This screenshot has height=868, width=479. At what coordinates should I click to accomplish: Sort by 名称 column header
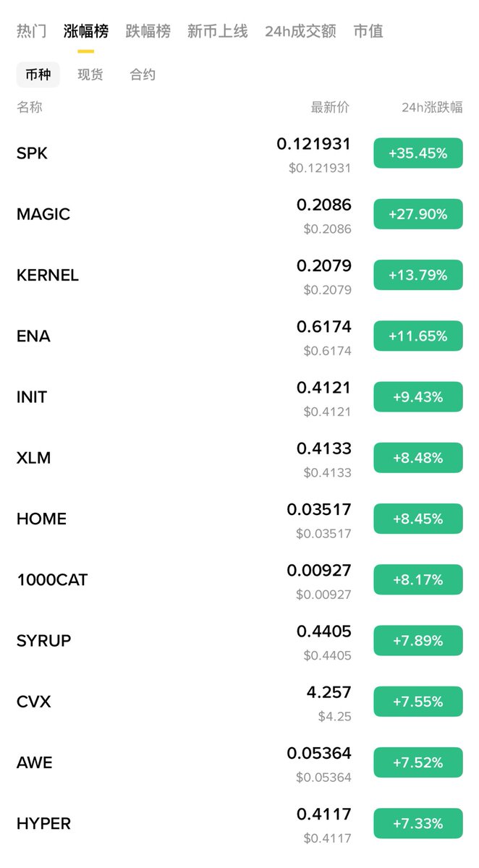tap(30, 107)
